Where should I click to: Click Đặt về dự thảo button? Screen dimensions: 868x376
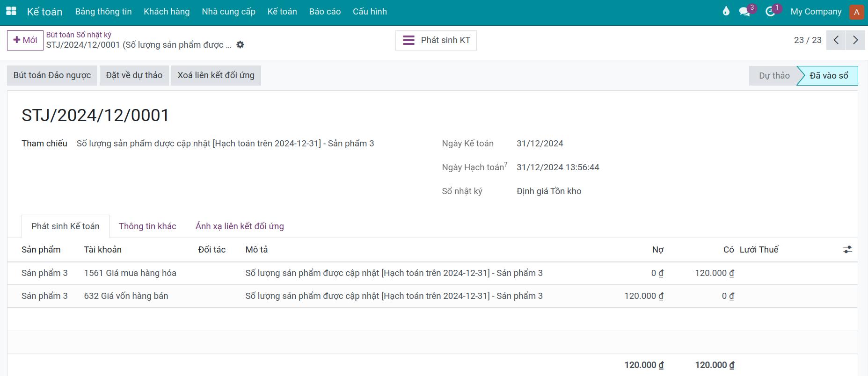134,75
